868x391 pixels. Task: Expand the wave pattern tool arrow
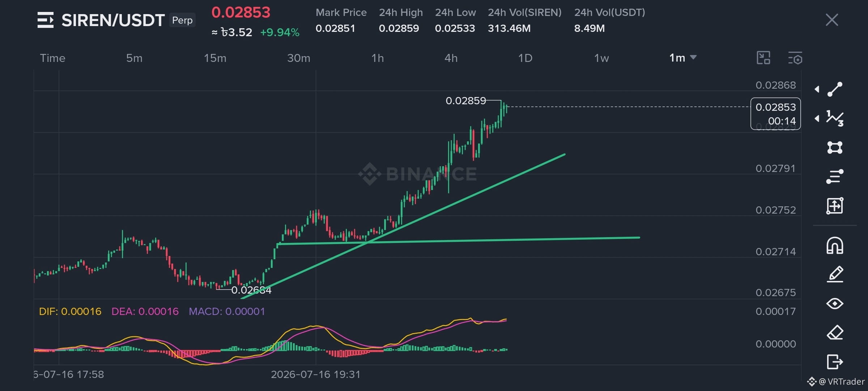click(x=817, y=118)
